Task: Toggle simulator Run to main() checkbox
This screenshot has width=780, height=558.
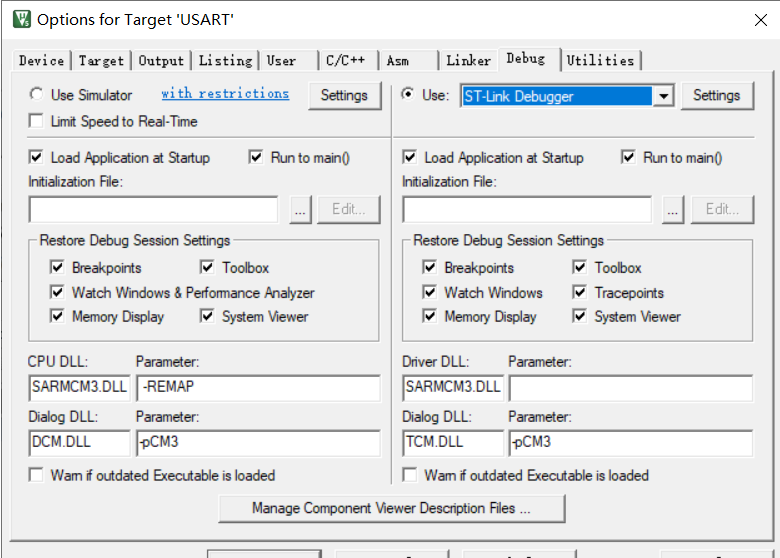Action: pyautogui.click(x=256, y=157)
